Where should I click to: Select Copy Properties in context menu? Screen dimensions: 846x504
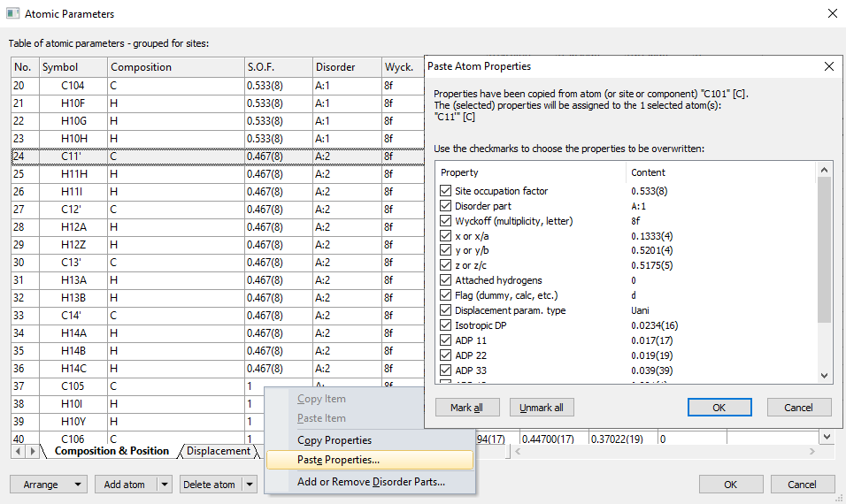point(335,440)
